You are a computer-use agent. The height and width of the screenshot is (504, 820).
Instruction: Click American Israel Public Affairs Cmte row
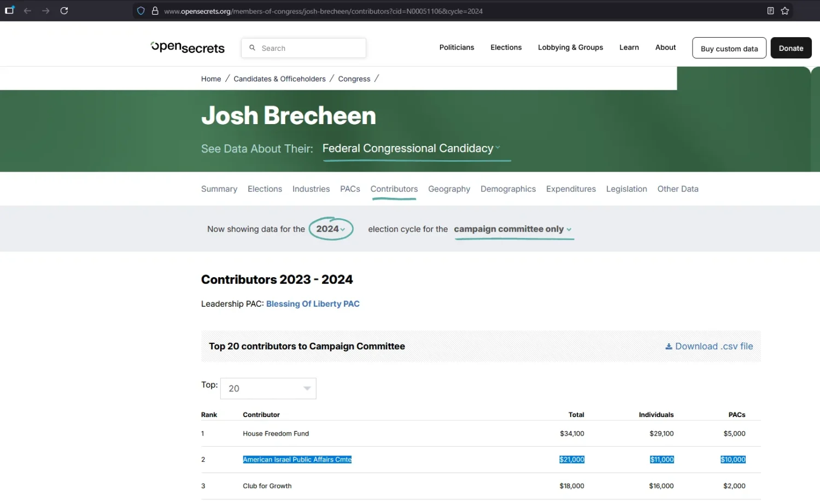pos(481,460)
